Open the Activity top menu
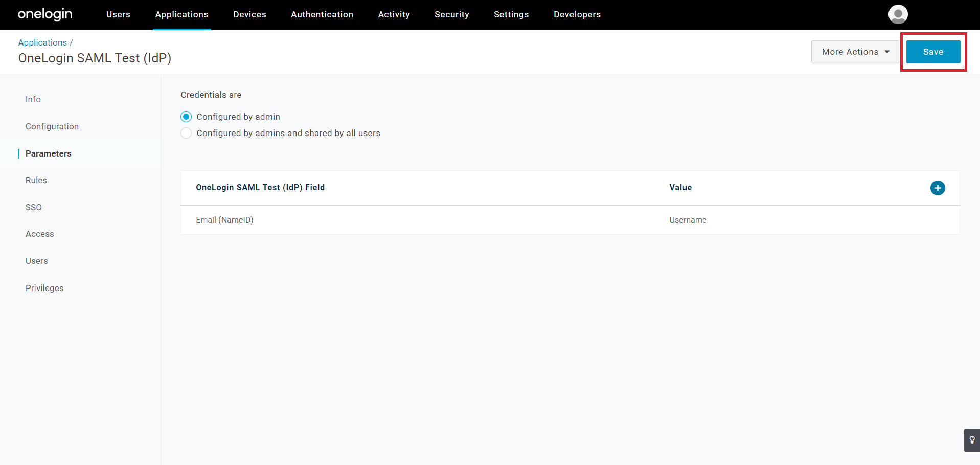980x465 pixels. tap(394, 14)
